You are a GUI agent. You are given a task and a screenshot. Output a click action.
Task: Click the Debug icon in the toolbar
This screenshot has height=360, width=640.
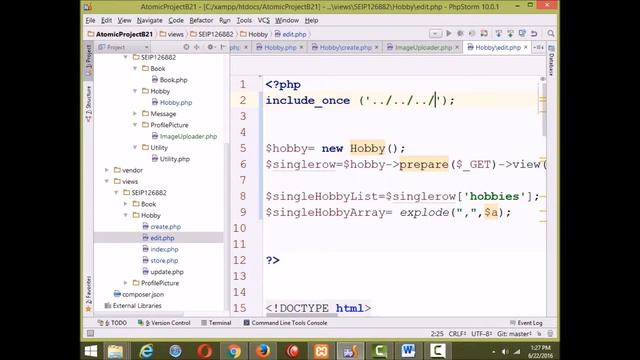click(460, 33)
